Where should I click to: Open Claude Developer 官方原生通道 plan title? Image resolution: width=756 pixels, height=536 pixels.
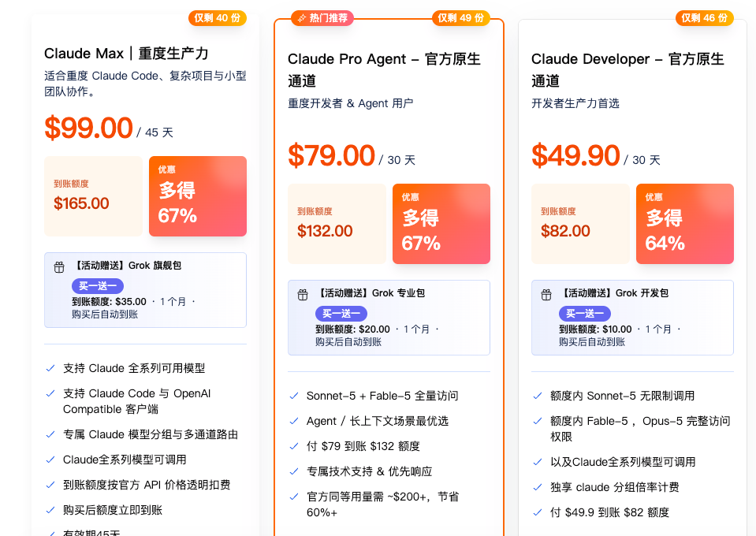[628, 70]
